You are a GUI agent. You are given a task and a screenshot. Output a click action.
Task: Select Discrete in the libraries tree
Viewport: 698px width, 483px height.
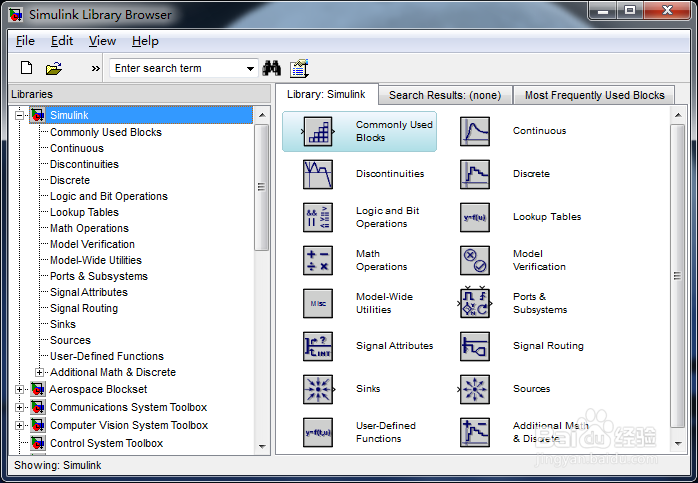pos(70,180)
